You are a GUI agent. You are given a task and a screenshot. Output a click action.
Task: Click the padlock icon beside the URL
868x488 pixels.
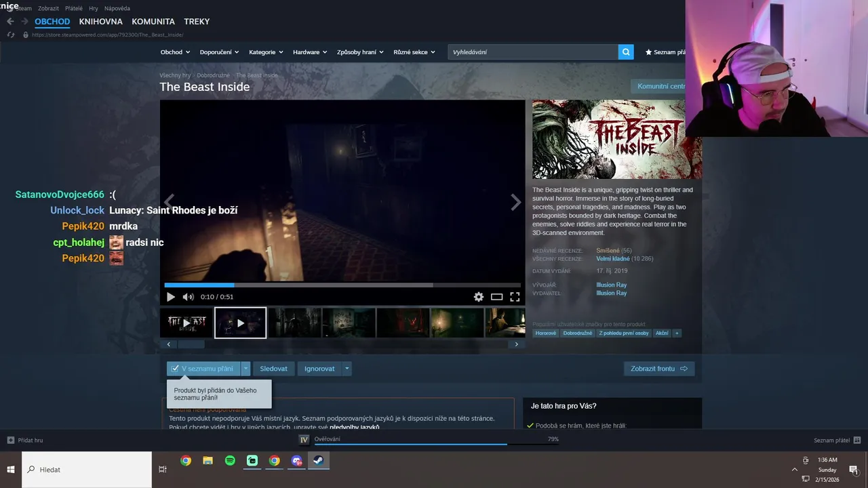point(26,35)
